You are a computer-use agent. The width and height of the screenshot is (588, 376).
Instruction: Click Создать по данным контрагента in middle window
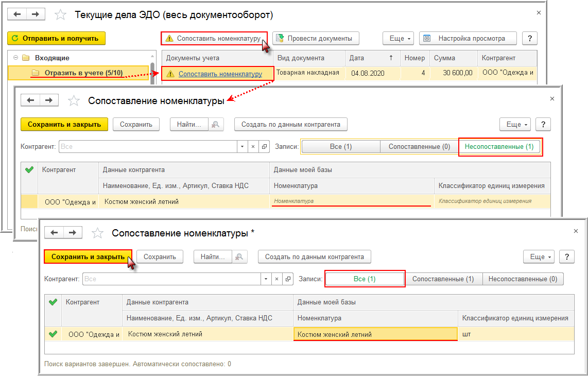pos(290,124)
